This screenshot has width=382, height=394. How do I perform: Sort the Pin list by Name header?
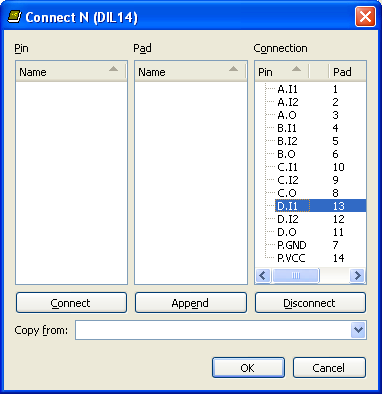point(71,72)
